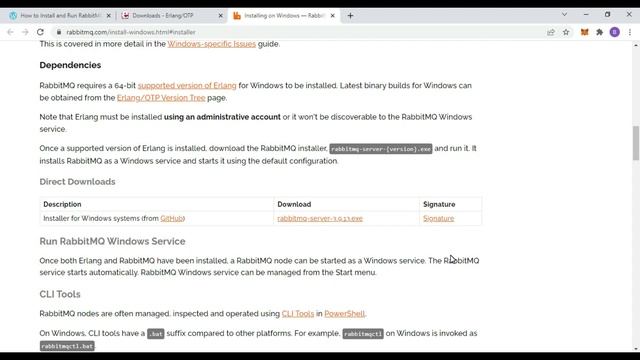The width and height of the screenshot is (640, 360).
Task: Bookmark this page with the star icon
Action: (x=566, y=32)
